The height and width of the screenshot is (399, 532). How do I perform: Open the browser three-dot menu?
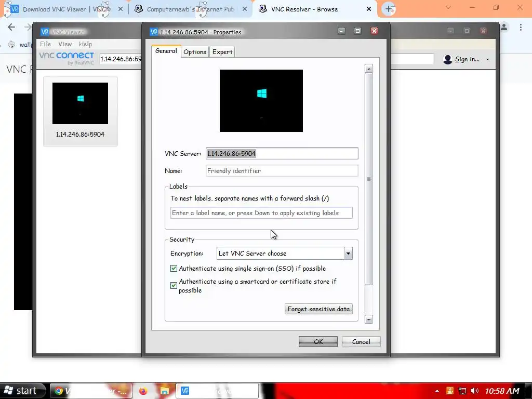coord(521,27)
